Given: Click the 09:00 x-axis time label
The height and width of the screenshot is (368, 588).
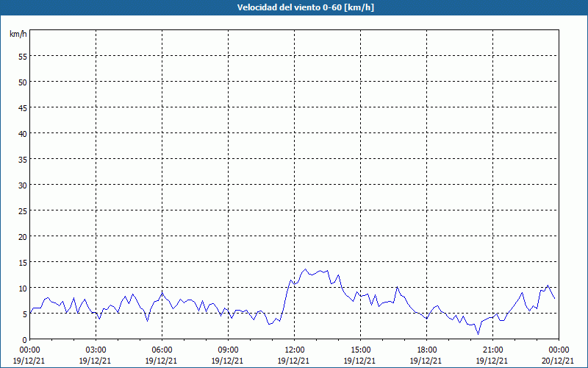Looking at the screenshot, I should coord(229,350).
